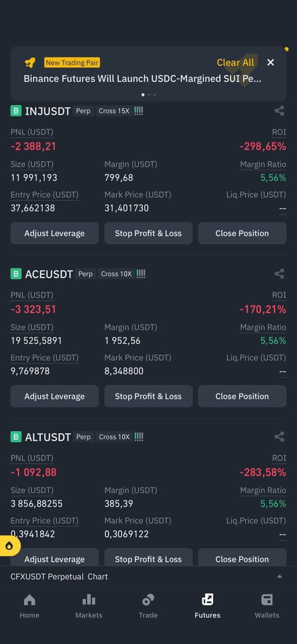Image resolution: width=297 pixels, height=644 pixels.
Task: Tap the Cross 10X badge on ALTUSDT
Action: 114,437
